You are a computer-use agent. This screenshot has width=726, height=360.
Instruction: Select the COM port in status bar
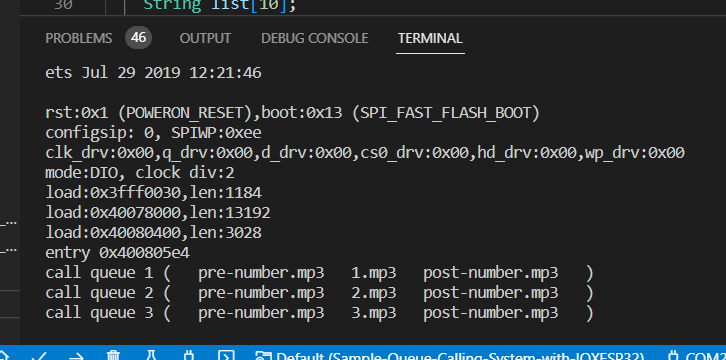(697, 356)
